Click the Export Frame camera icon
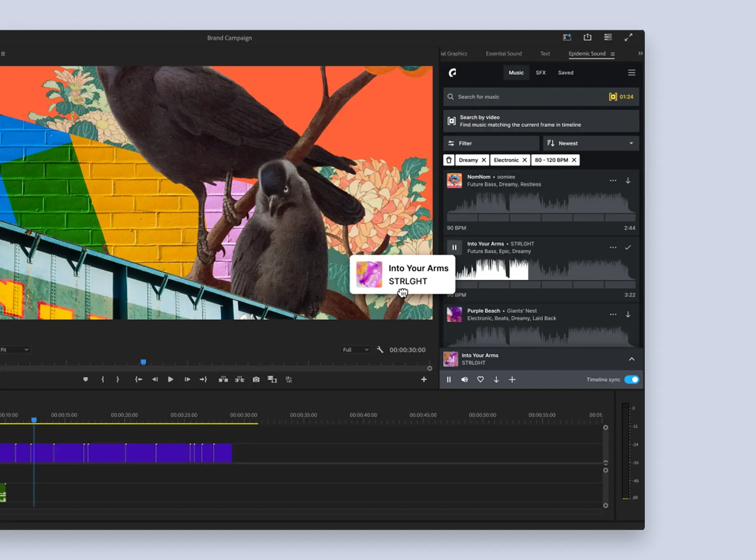 click(256, 379)
